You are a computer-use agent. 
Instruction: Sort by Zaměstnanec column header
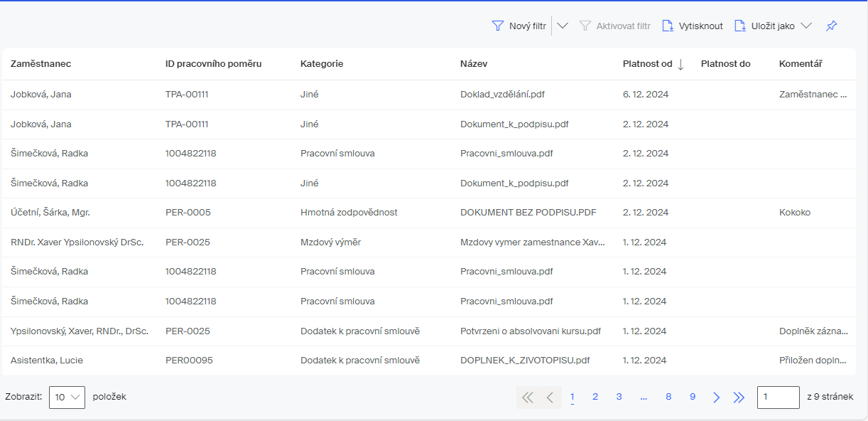point(40,64)
